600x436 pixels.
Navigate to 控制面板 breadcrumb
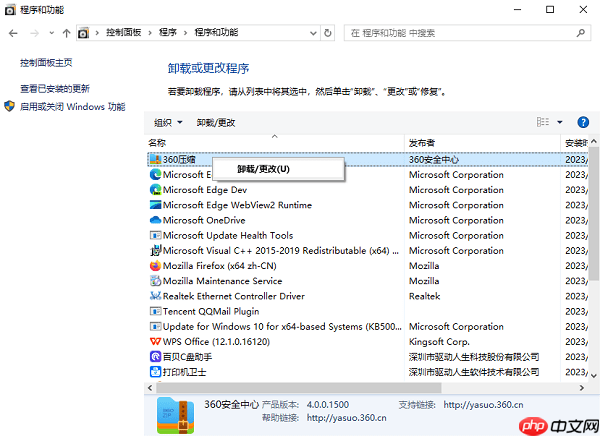[x=124, y=33]
